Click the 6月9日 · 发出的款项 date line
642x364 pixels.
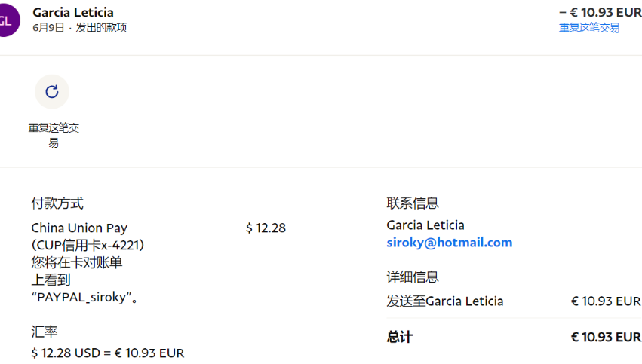pyautogui.click(x=80, y=28)
